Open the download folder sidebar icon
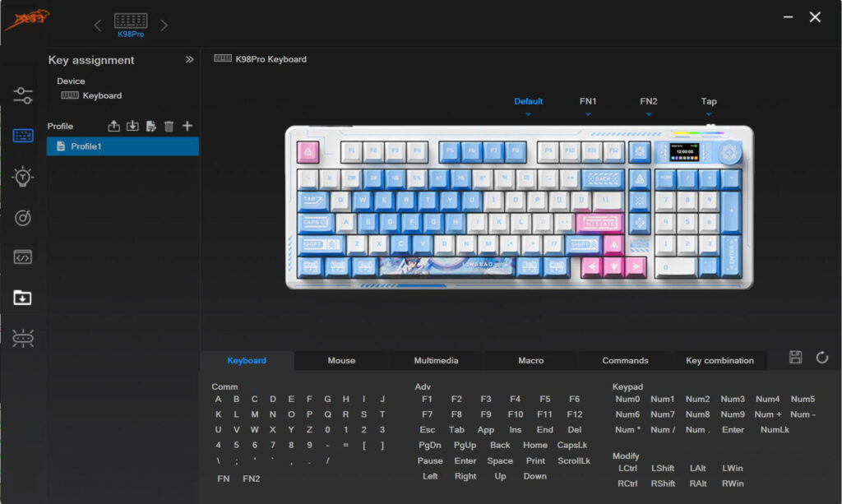The width and height of the screenshot is (842, 504). click(x=22, y=298)
